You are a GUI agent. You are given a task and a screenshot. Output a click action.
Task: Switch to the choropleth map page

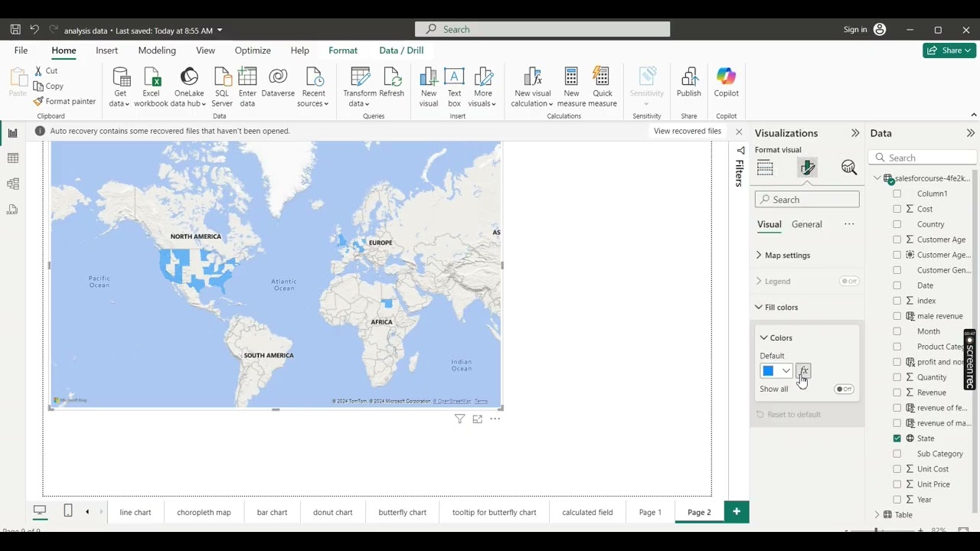204,512
